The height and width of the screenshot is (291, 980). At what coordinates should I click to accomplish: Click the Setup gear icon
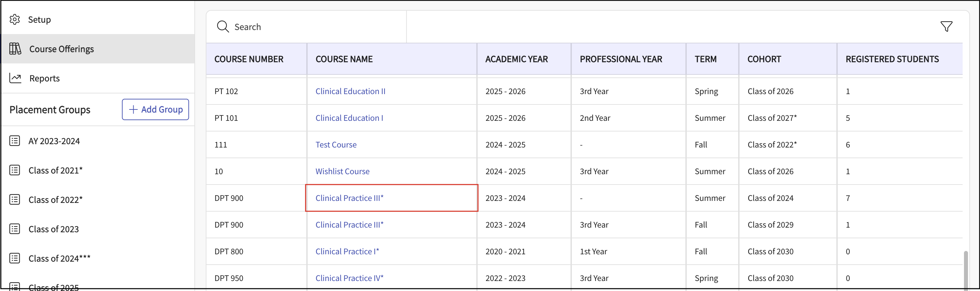coord(15,19)
